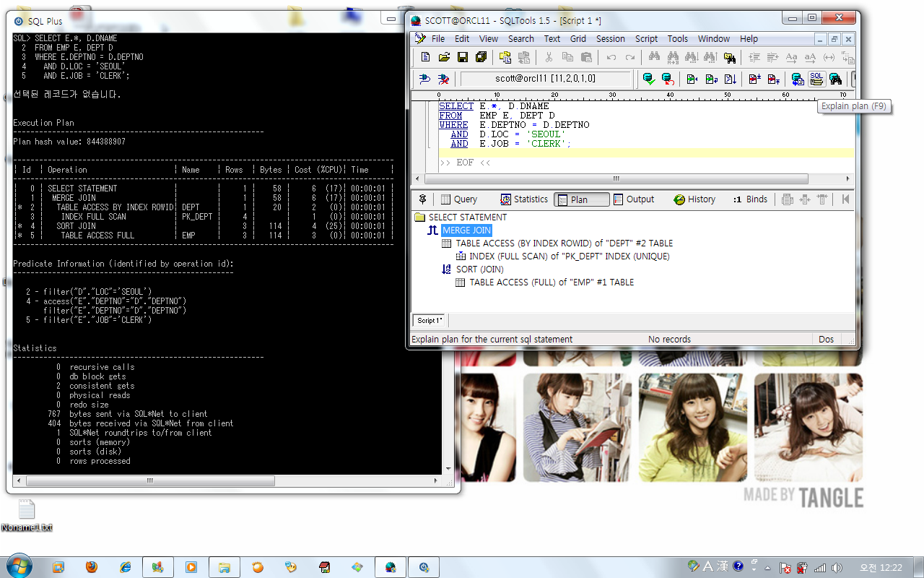This screenshot has height=578, width=924.
Task: Open the Script menu
Action: pos(646,39)
